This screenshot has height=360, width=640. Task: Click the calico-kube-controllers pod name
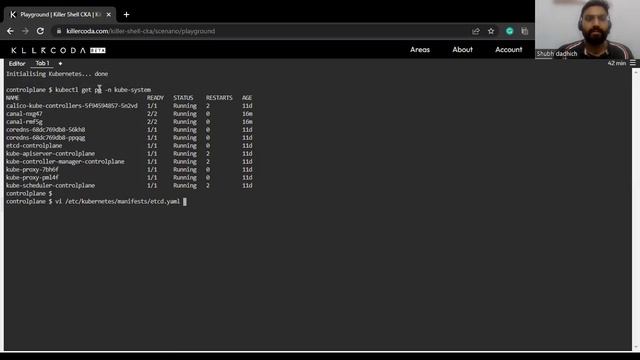pos(71,106)
